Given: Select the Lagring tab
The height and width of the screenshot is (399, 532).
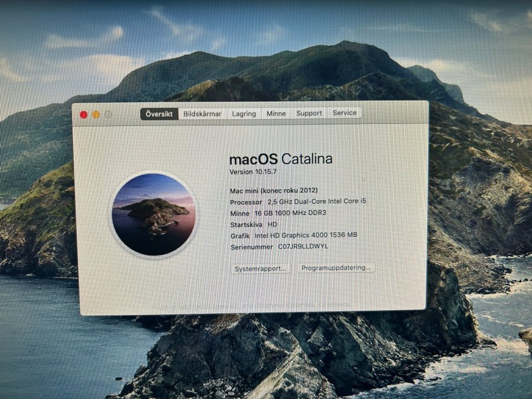Looking at the screenshot, I should tap(244, 113).
